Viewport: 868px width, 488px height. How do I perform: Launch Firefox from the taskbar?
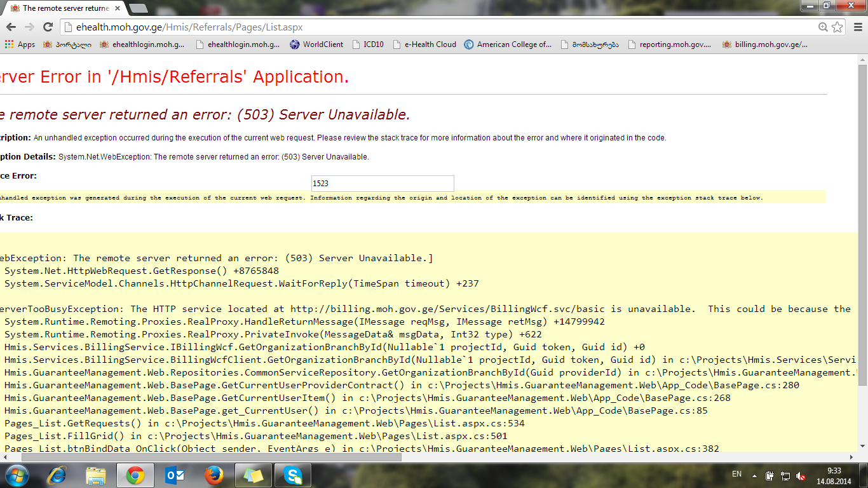pos(214,475)
